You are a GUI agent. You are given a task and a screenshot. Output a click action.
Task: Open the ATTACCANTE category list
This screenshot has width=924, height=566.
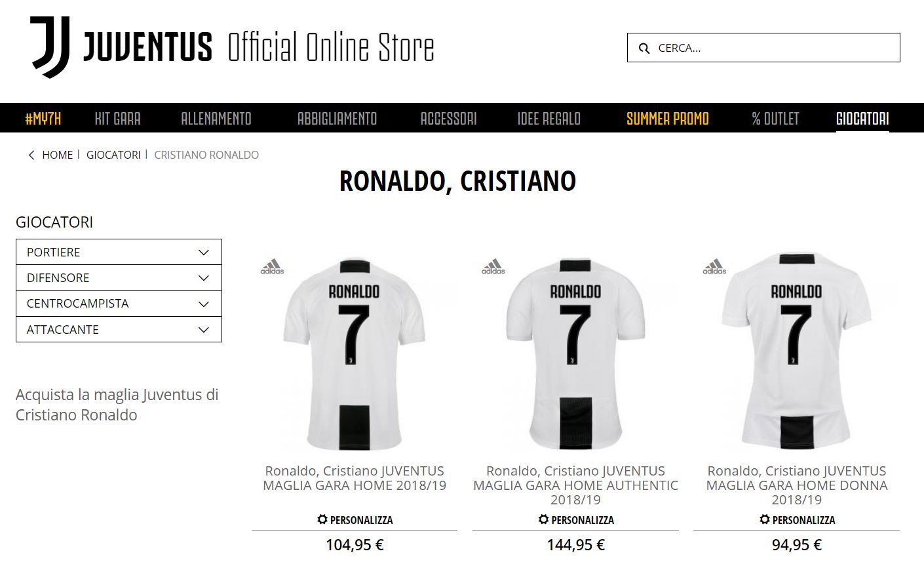[118, 329]
